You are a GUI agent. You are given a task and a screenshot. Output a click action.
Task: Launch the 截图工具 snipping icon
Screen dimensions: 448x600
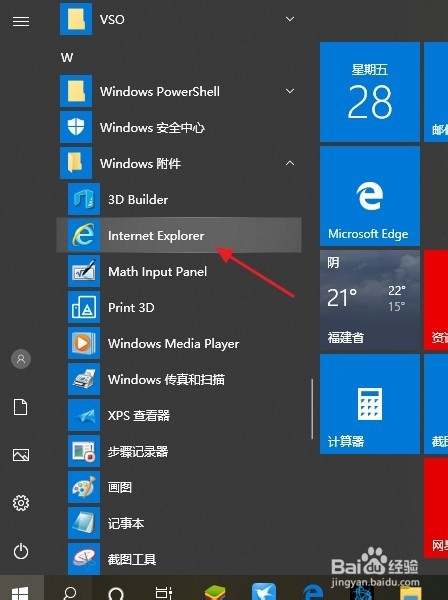click(x=84, y=559)
